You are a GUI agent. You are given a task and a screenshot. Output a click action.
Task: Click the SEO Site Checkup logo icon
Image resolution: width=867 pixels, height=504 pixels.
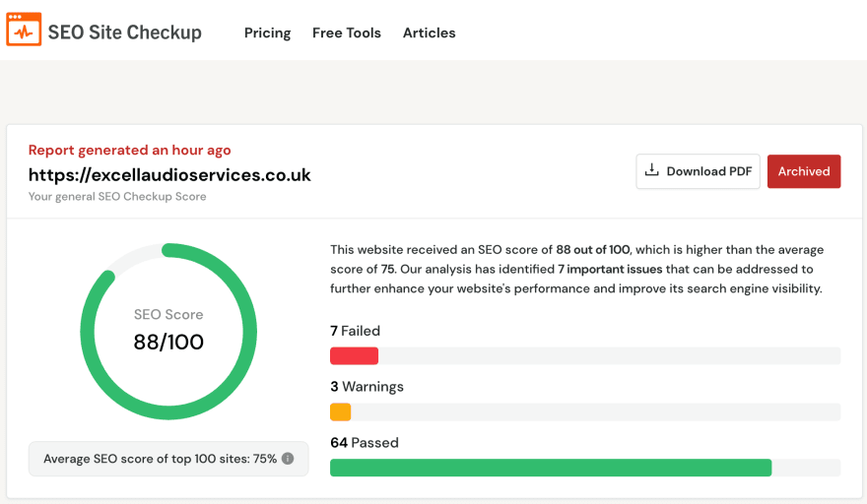click(24, 30)
